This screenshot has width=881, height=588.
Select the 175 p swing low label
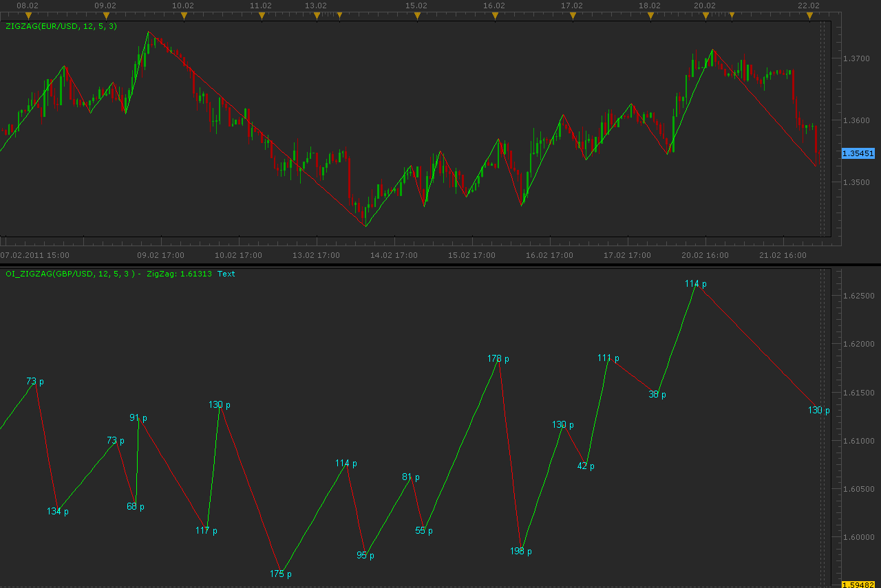click(281, 574)
